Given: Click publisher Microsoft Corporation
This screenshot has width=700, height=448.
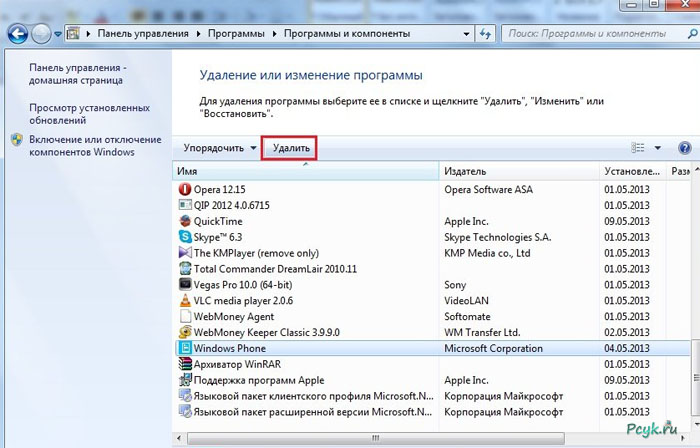Looking at the screenshot, I should pyautogui.click(x=493, y=348).
